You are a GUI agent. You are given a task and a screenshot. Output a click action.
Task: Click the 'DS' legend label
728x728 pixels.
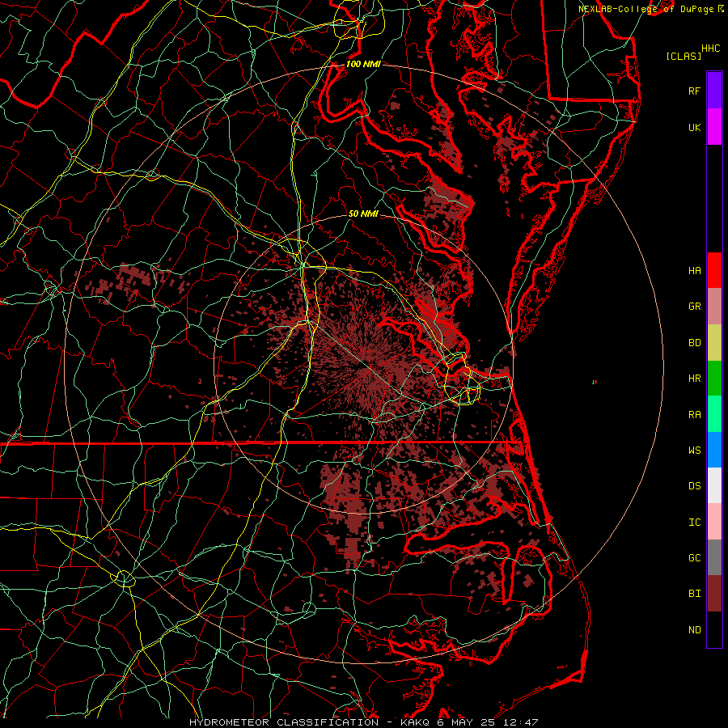click(x=694, y=485)
